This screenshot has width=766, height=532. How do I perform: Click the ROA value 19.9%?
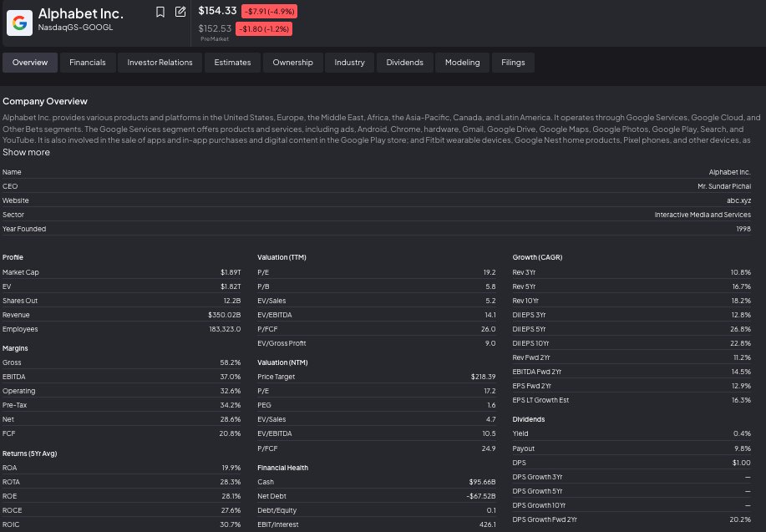coord(231,468)
